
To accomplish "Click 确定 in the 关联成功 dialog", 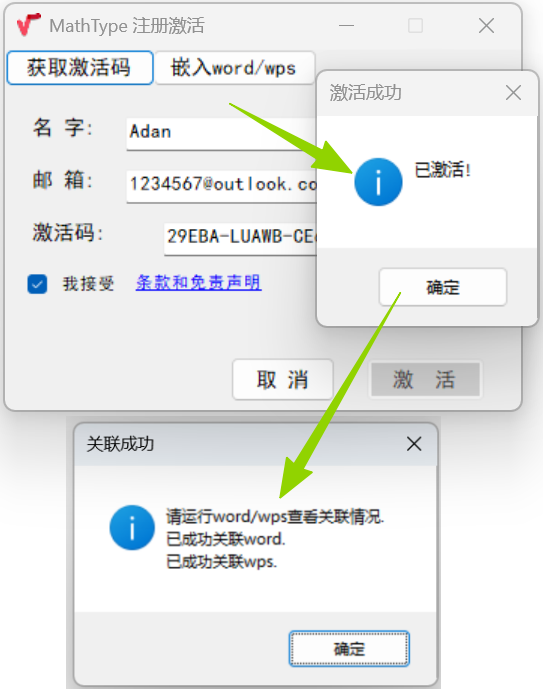I will pyautogui.click(x=349, y=648).
